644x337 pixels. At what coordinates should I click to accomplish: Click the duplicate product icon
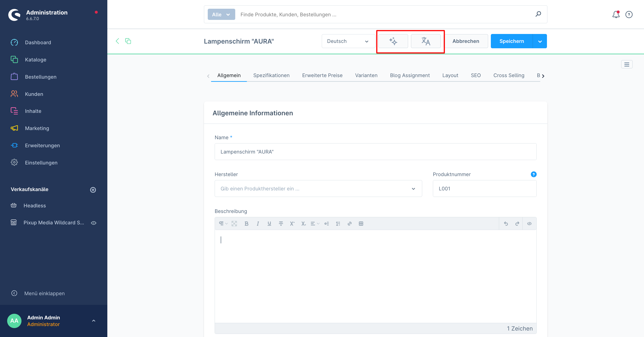128,41
